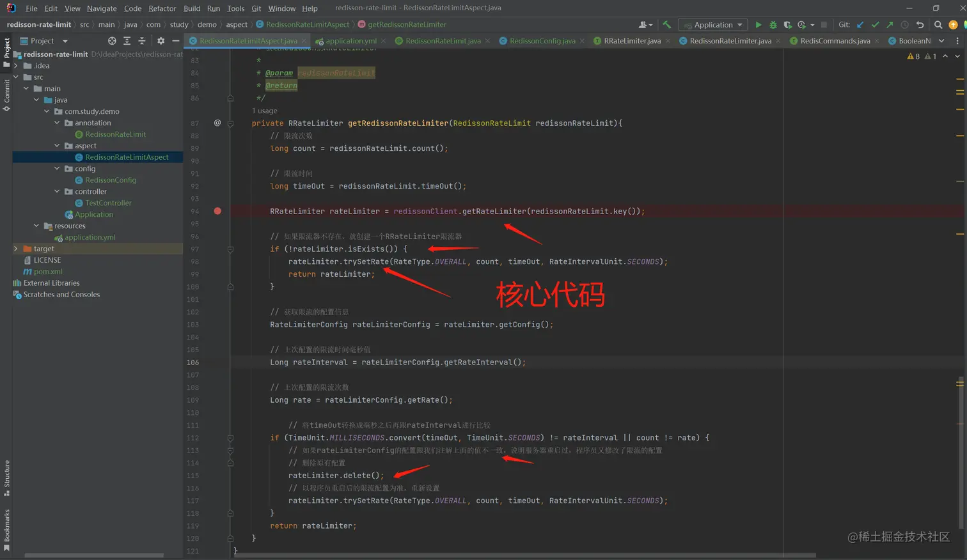The width and height of the screenshot is (967, 560).
Task: Go to next highlighted error arrow
Action: click(x=957, y=56)
